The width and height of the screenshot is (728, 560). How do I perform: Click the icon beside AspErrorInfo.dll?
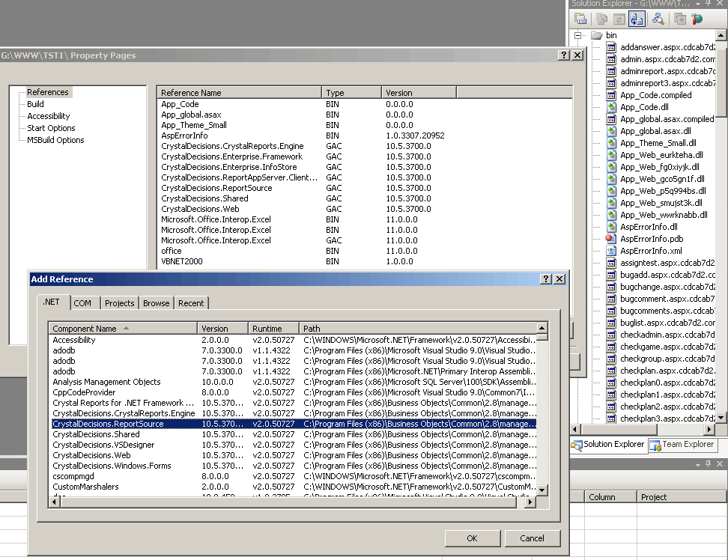click(611, 227)
